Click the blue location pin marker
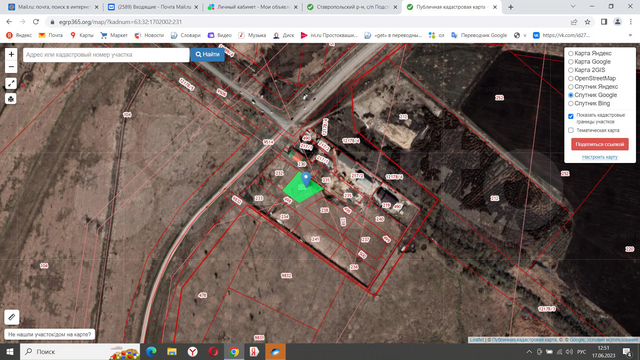640x360 pixels. (x=306, y=179)
